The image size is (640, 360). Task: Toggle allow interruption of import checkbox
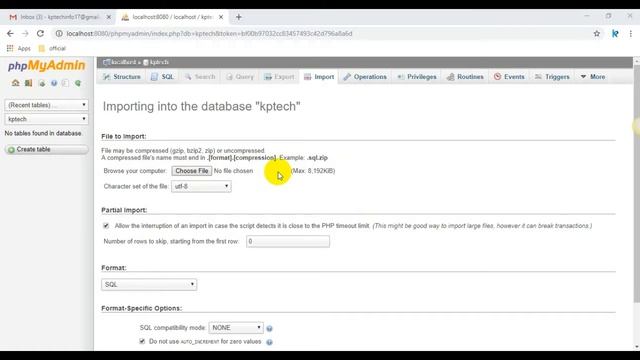pos(106,226)
